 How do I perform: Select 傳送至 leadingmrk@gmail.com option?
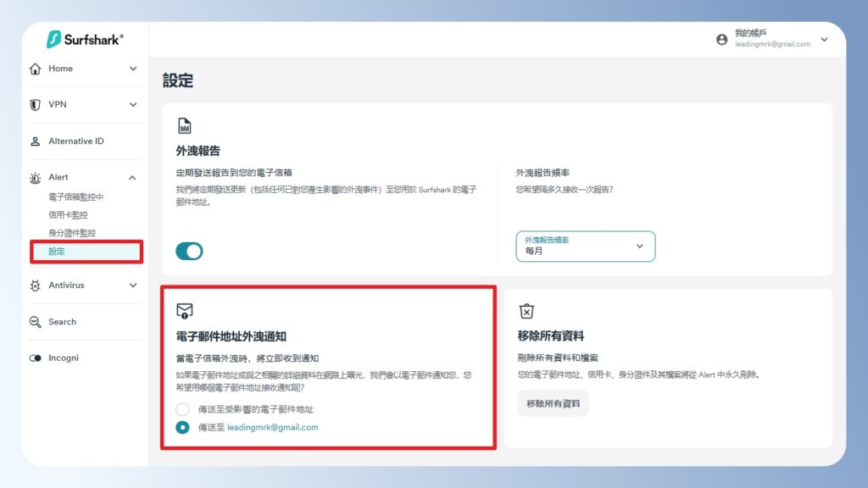point(182,427)
